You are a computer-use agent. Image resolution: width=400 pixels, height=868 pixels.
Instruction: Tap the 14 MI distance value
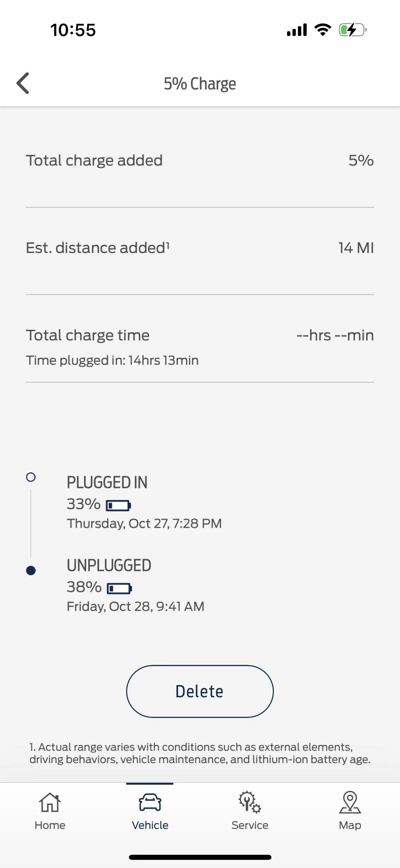click(x=356, y=248)
